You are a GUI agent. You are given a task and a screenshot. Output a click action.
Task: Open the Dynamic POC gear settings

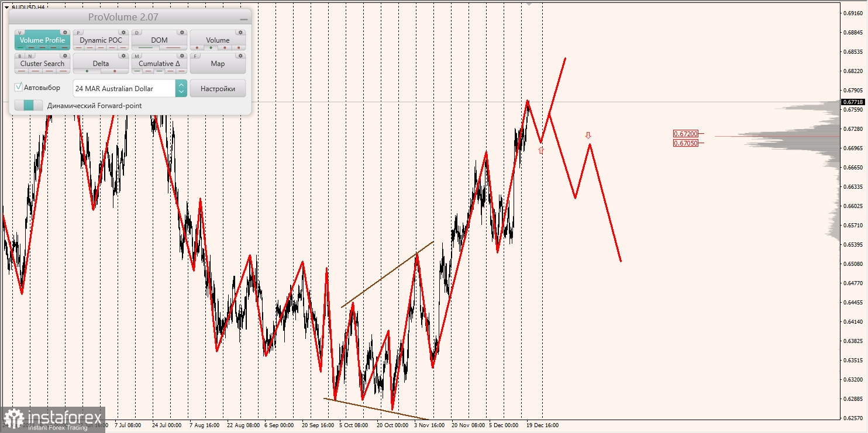pyautogui.click(x=123, y=32)
